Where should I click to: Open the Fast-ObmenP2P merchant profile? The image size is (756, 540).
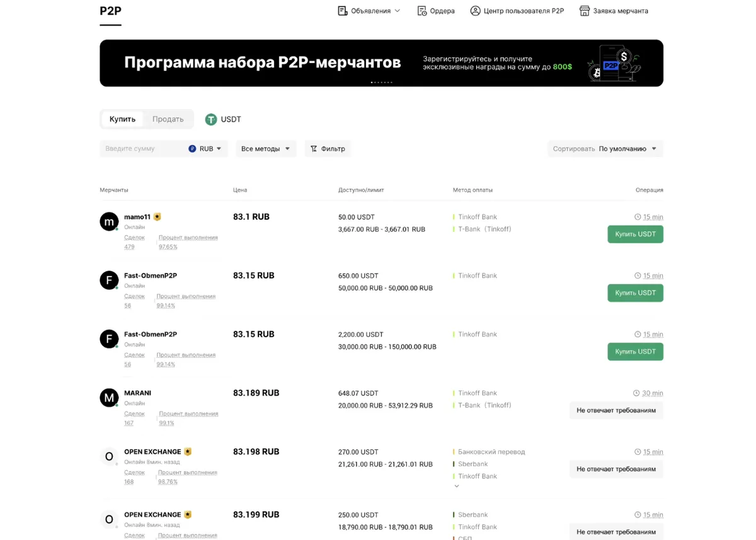[x=151, y=275]
